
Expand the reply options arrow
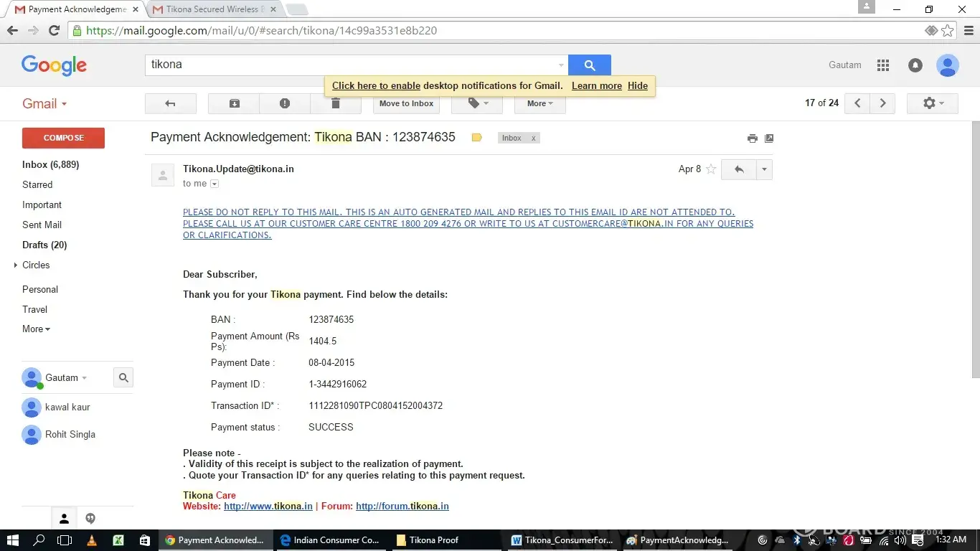point(765,169)
